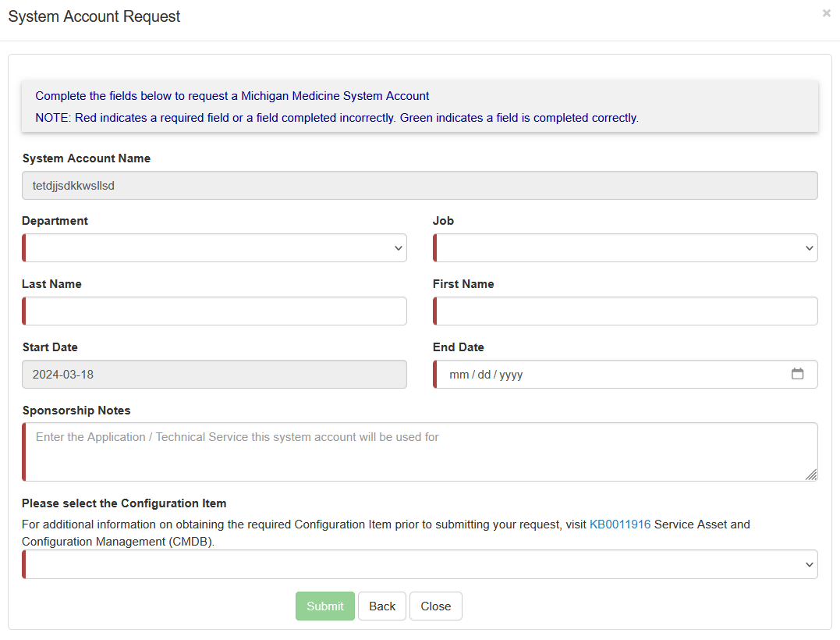Viewport: 840px width, 640px height.
Task: Open the KB0011916 knowledge base link
Action: click(x=620, y=524)
